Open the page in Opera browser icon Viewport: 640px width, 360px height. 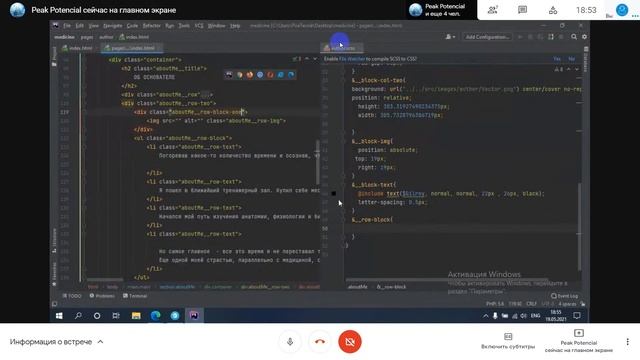tap(270, 75)
